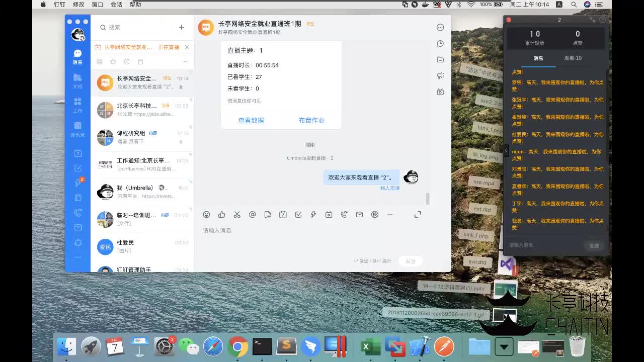
Task: Open the 北京长亭科技 conversation
Action: (142, 110)
